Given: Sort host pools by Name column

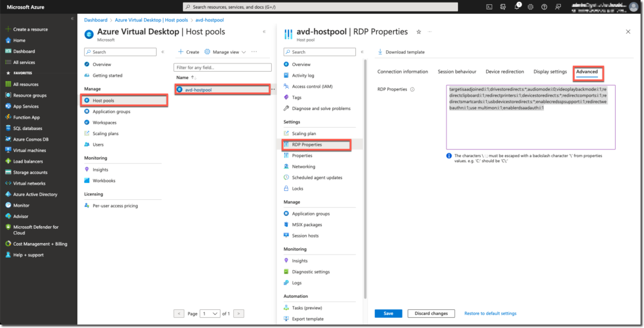Looking at the screenshot, I should pos(186,77).
